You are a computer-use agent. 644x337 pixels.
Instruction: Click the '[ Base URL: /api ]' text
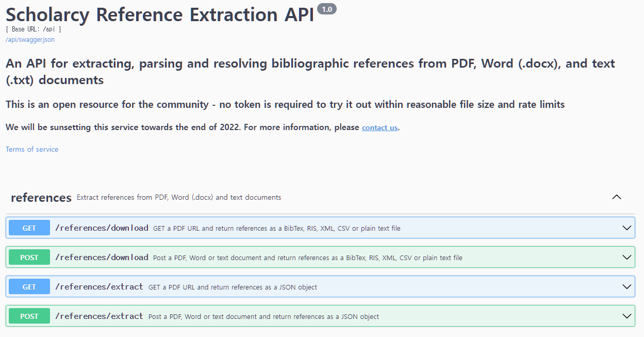pos(34,29)
